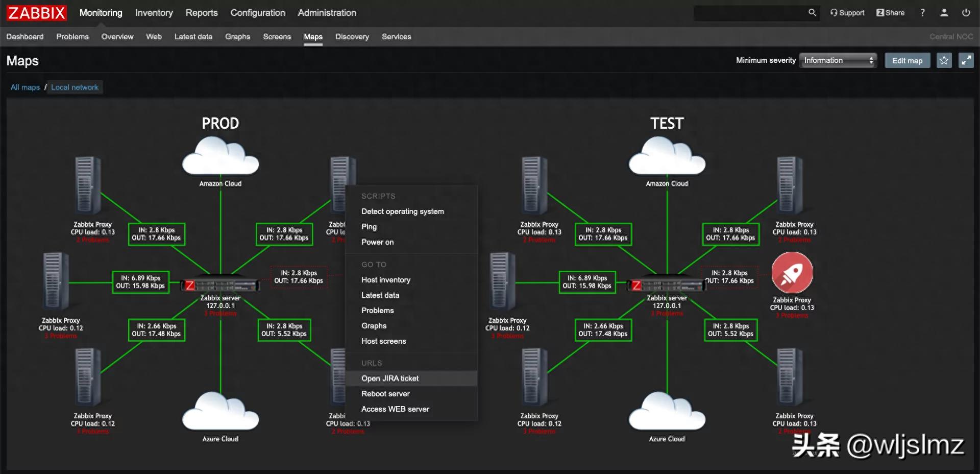Image resolution: width=980 pixels, height=474 pixels.
Task: Click TEST upper-left Zabbix Proxy tower
Action: [535, 185]
